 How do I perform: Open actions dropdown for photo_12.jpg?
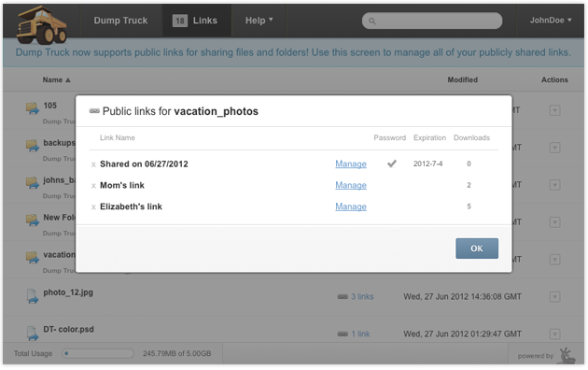point(555,297)
